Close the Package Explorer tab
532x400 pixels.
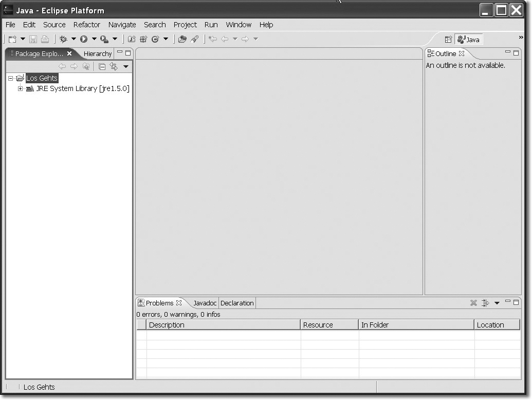[x=69, y=53]
